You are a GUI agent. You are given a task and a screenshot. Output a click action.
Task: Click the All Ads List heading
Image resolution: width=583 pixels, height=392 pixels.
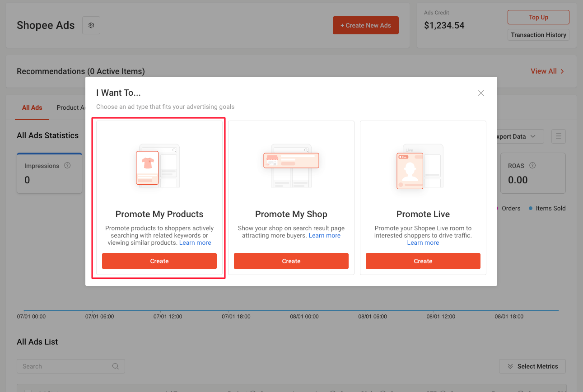click(37, 342)
